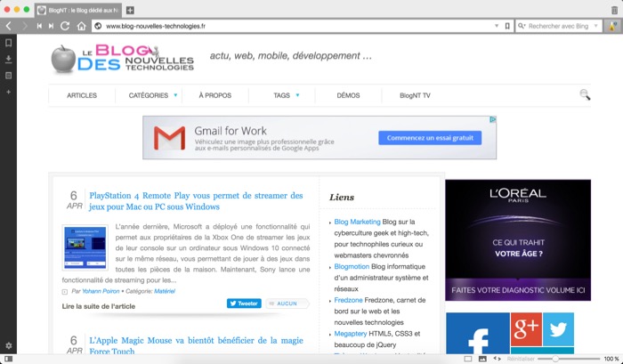This screenshot has height=364, width=623.
Task: Select the BlogNT browser tab
Action: [78, 11]
